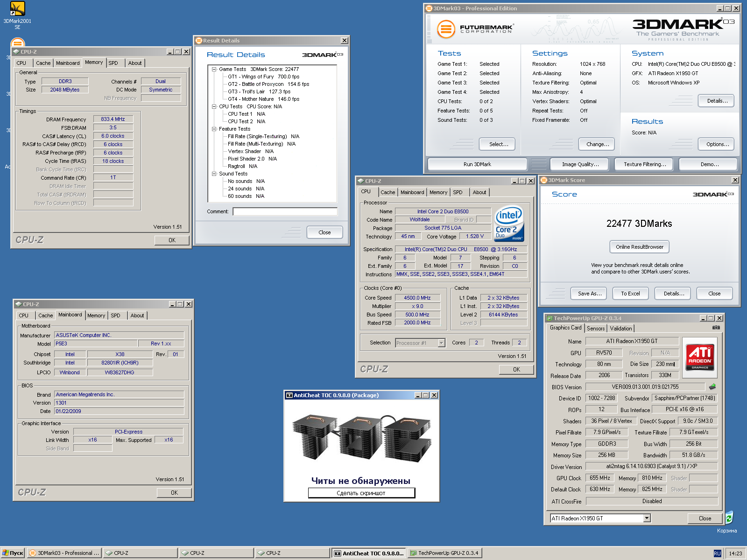
Task: Click Save As... in 3DMark Score
Action: 589,294
